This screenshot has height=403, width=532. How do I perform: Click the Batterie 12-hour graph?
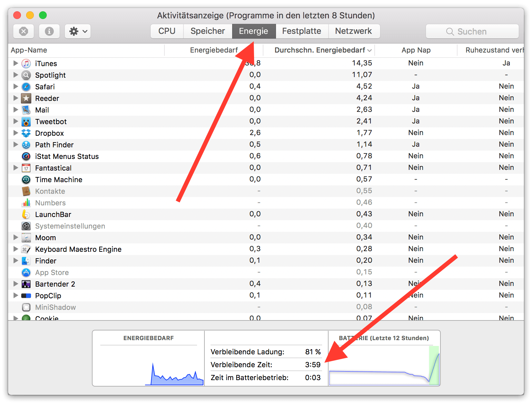click(x=384, y=366)
